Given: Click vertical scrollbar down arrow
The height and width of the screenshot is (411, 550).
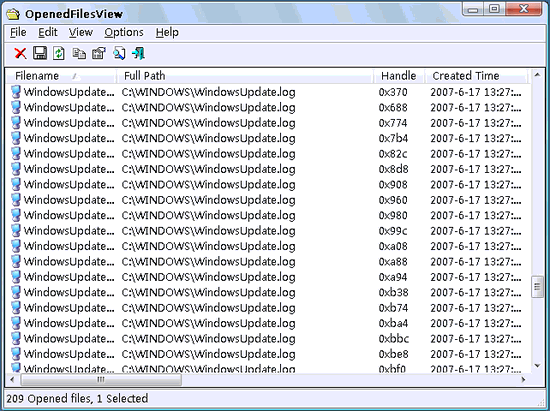Looking at the screenshot, I should 537,366.
